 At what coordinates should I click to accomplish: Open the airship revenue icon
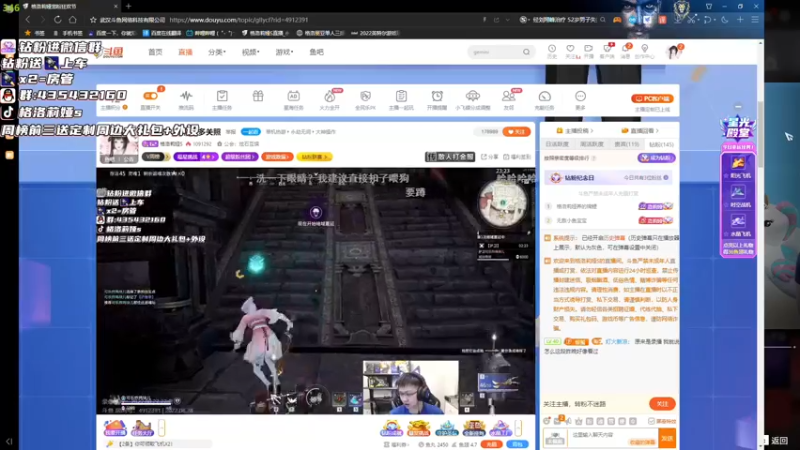coord(473,96)
